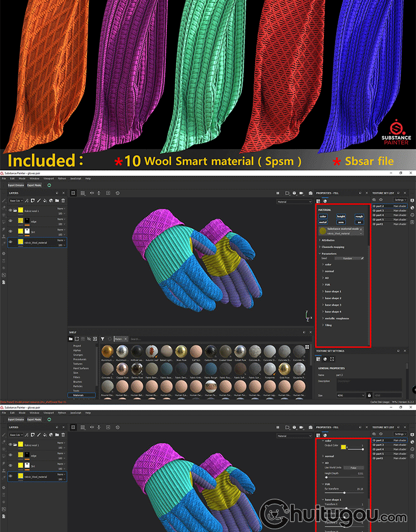Select Paint brush tool in upper window's left toolbar
Viewport: 416px width, 532px height.
coord(4,201)
